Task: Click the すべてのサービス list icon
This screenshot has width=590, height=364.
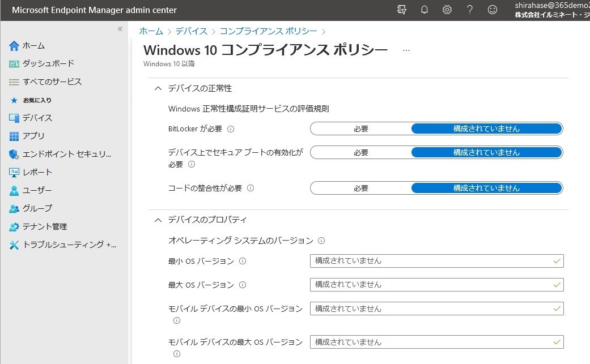Action: tap(14, 82)
